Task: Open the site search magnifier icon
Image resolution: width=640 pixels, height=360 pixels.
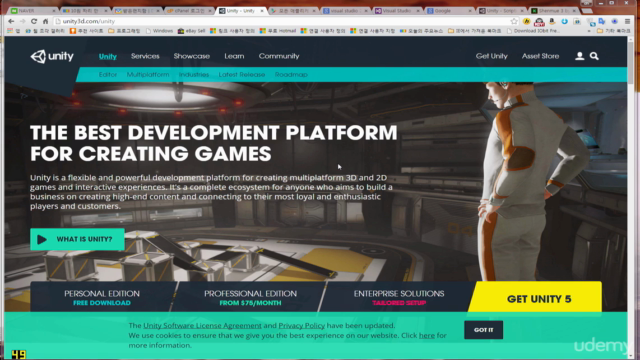Action: pos(594,56)
